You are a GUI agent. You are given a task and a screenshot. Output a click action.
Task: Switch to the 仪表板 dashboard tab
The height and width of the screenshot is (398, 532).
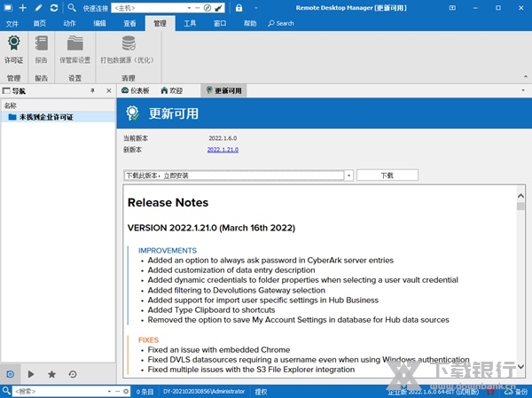click(136, 90)
